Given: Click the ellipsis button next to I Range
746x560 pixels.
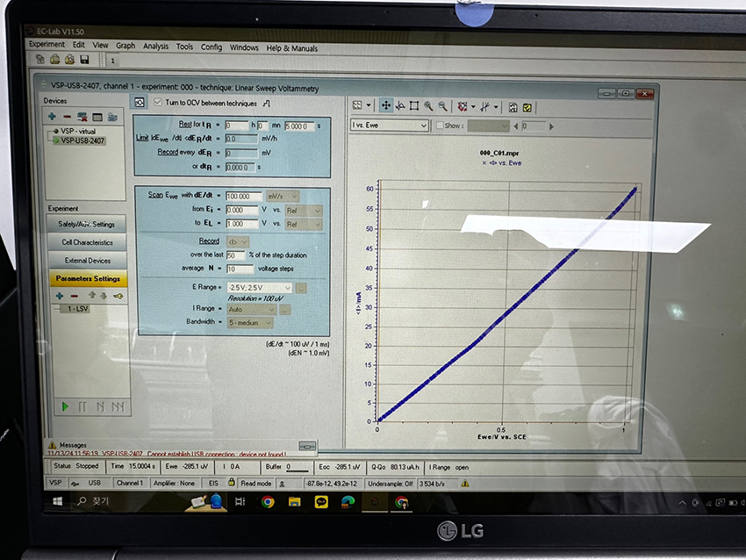Looking at the screenshot, I should 285,310.
